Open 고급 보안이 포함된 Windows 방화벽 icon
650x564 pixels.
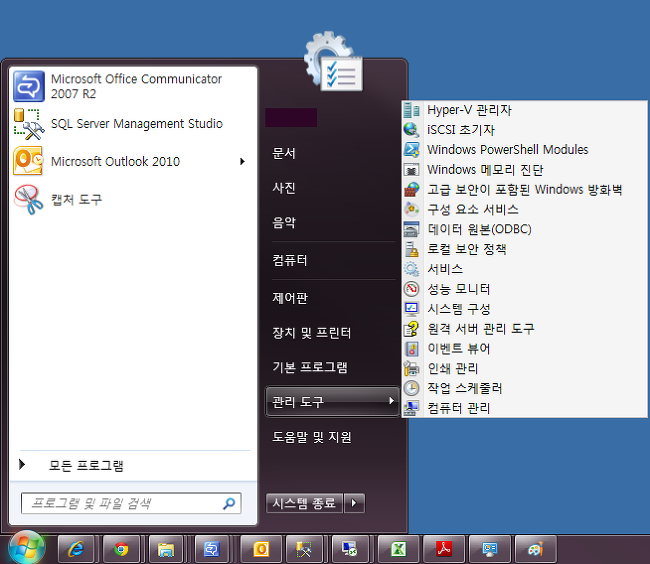(x=412, y=189)
